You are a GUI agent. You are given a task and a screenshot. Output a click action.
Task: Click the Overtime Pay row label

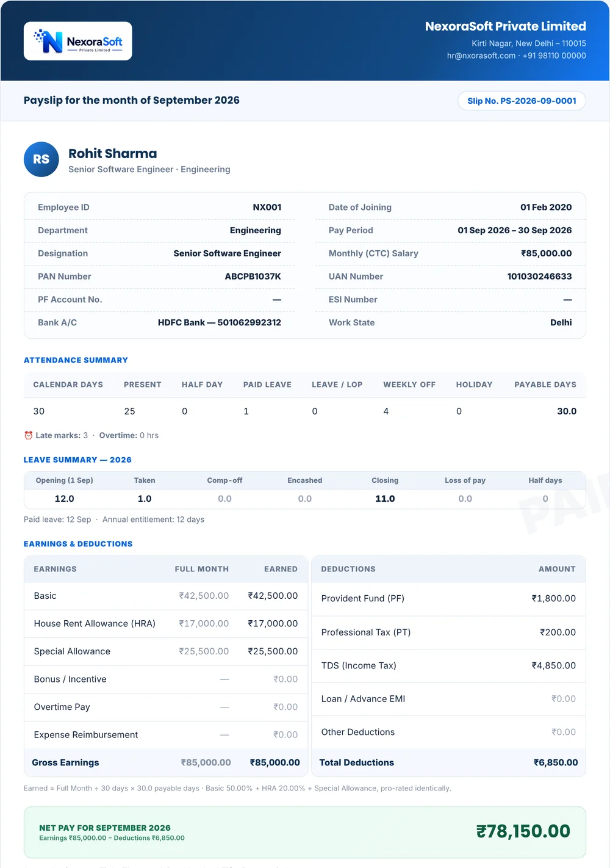pos(62,707)
